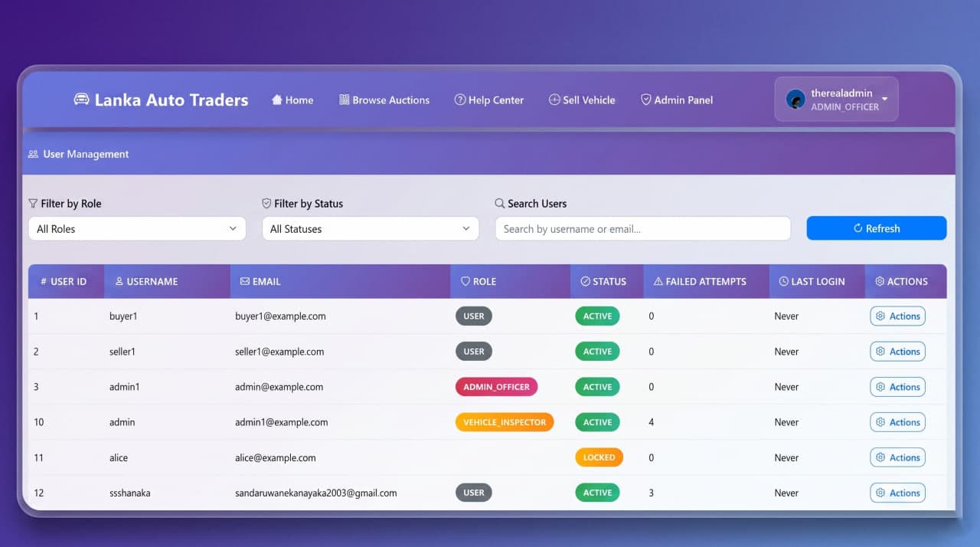Click the Sell Vehicle plus icon

click(x=554, y=100)
